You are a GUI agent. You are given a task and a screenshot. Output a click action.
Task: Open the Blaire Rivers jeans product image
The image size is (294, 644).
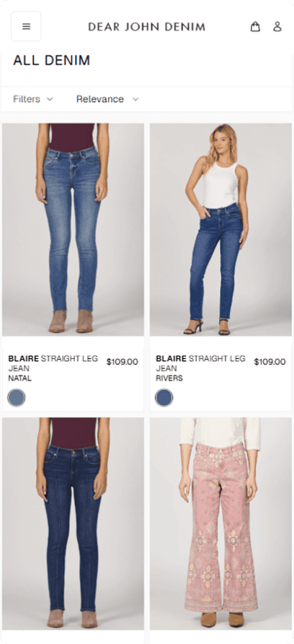(x=220, y=230)
